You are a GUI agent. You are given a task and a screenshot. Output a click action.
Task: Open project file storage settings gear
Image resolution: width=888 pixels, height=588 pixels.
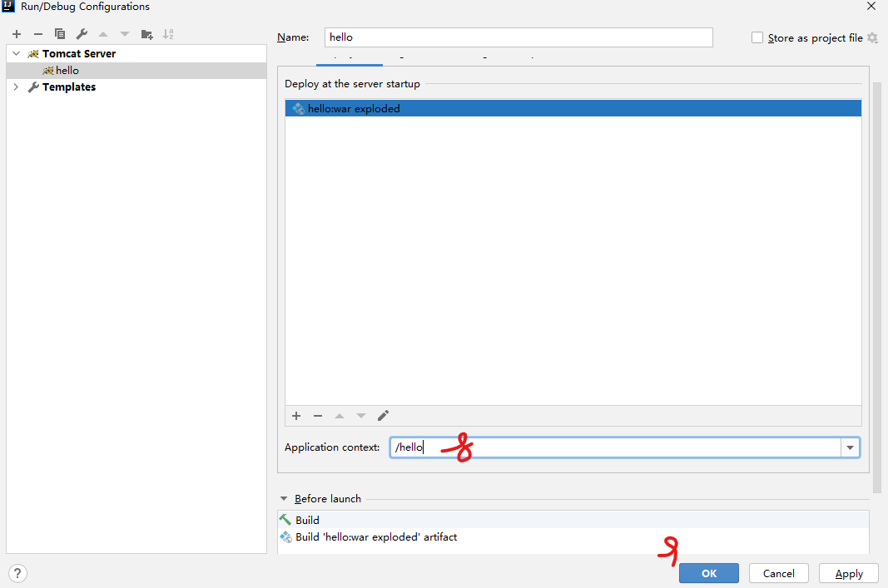[x=872, y=38]
